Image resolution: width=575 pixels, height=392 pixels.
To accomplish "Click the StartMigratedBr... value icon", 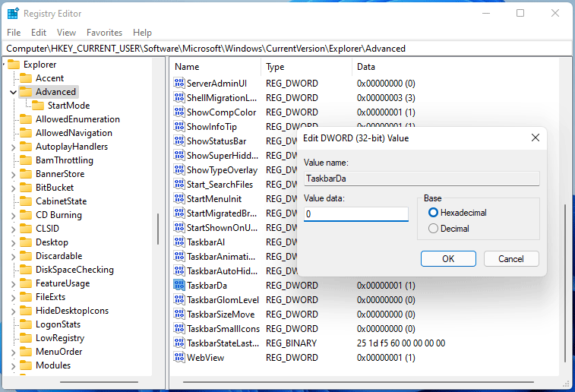I will 179,213.
